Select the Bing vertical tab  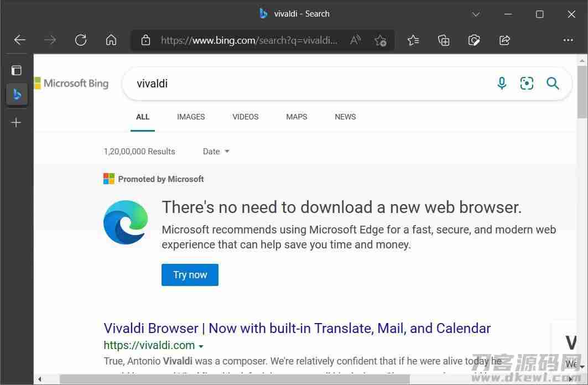[x=17, y=94]
